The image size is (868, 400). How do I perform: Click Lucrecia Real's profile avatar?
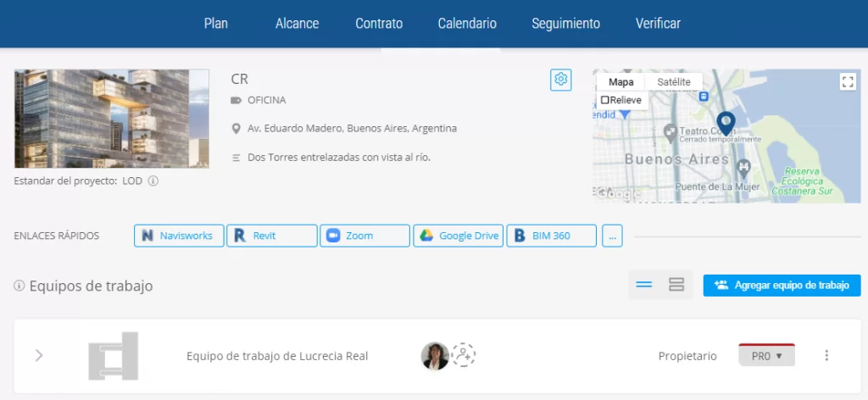(x=435, y=356)
